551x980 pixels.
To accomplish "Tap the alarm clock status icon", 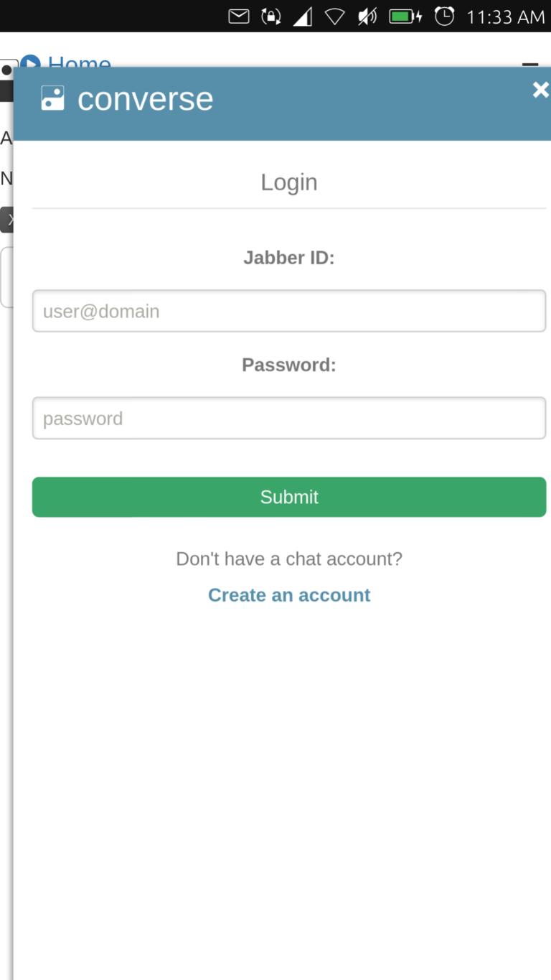I will coord(445,16).
